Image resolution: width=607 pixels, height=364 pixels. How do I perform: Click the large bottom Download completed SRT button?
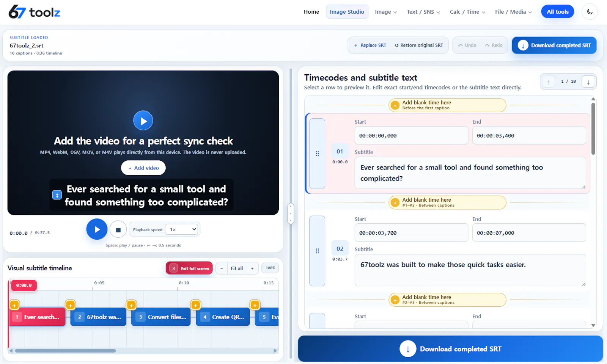click(x=450, y=349)
